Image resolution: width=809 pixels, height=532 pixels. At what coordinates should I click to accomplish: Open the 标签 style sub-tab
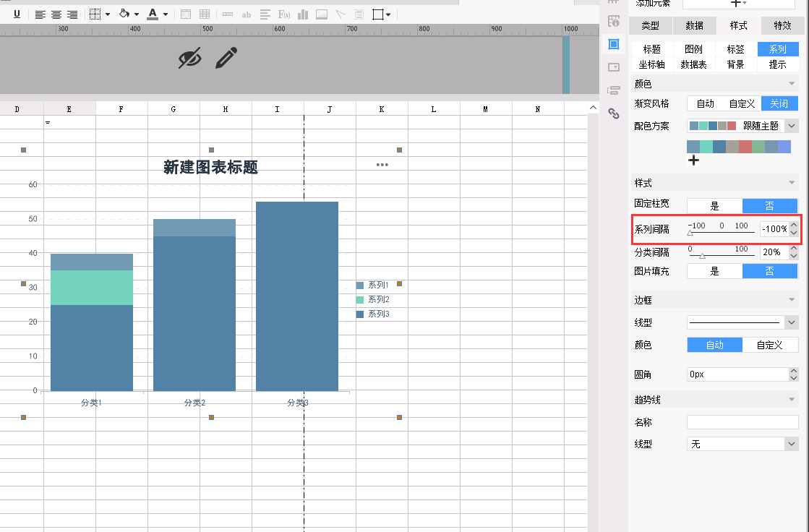coord(736,49)
